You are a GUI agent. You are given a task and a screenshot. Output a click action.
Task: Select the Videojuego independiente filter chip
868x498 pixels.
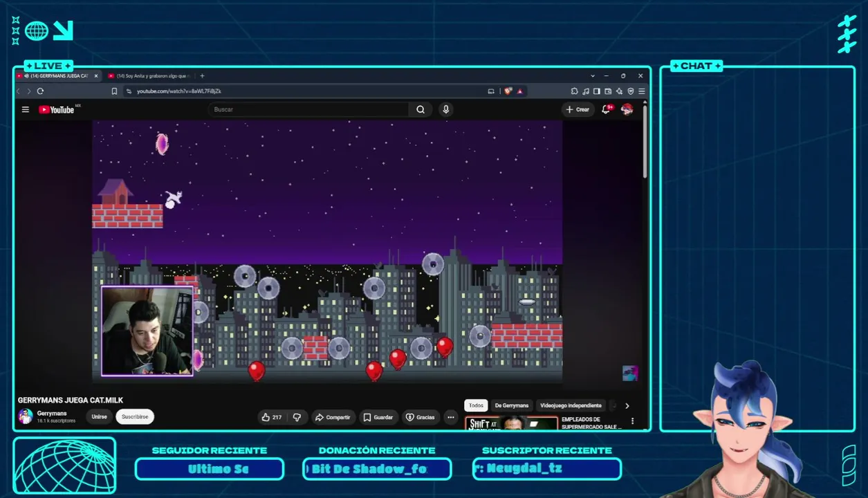coord(571,405)
